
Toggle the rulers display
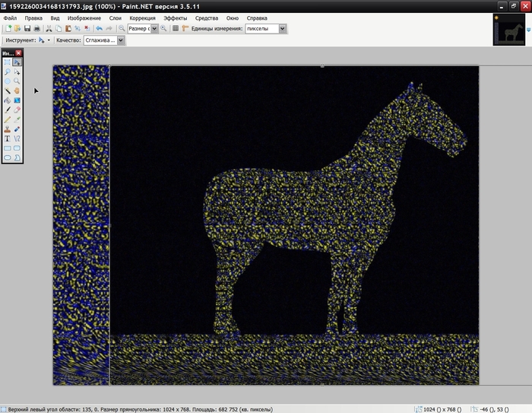[x=185, y=28]
